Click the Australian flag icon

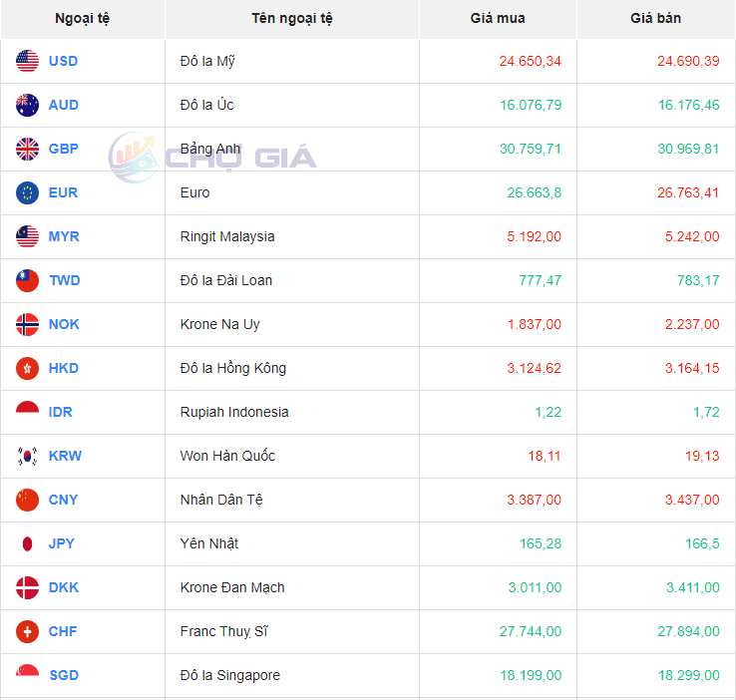[x=27, y=105]
